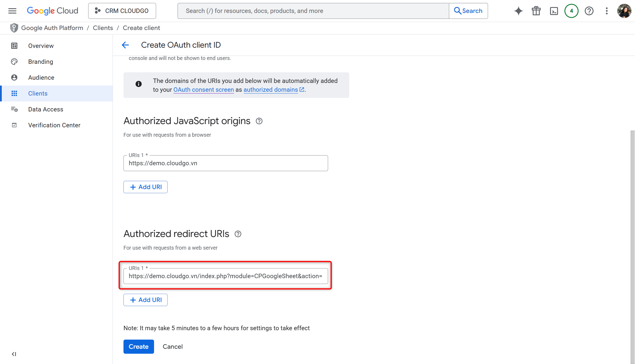View offers via the gift icon
Screen dimensions: 635x364
[x=536, y=11]
